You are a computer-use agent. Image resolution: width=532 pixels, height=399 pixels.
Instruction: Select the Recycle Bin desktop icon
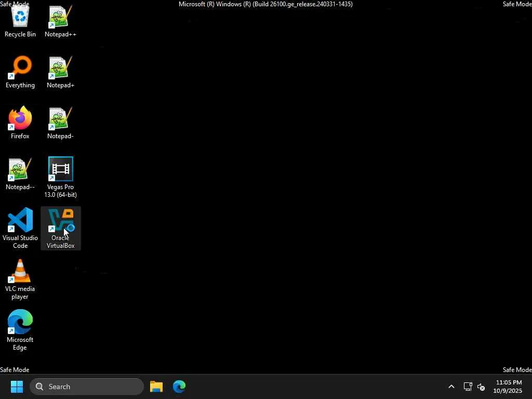[20, 21]
